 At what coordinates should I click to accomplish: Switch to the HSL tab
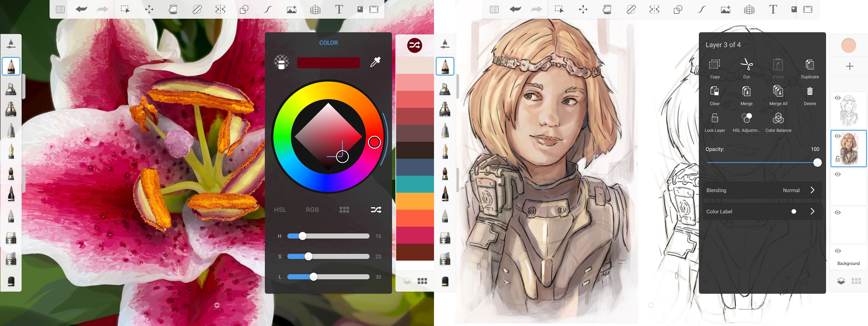(x=280, y=210)
